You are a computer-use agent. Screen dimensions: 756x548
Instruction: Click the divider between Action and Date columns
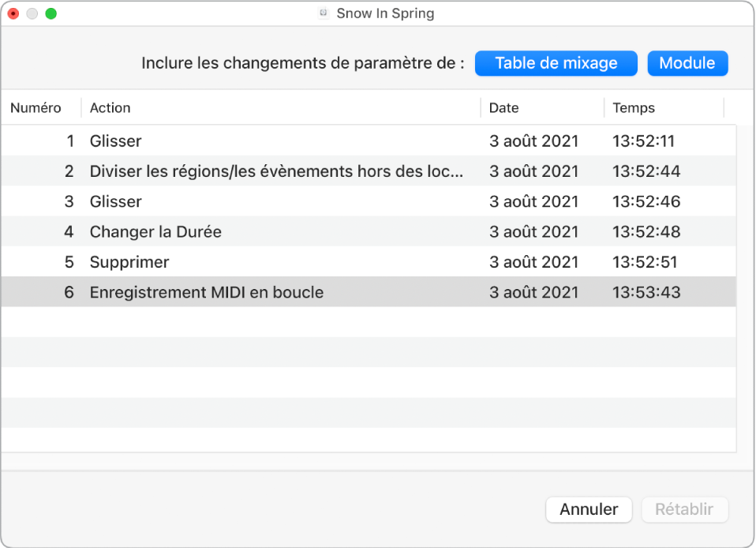point(481,107)
